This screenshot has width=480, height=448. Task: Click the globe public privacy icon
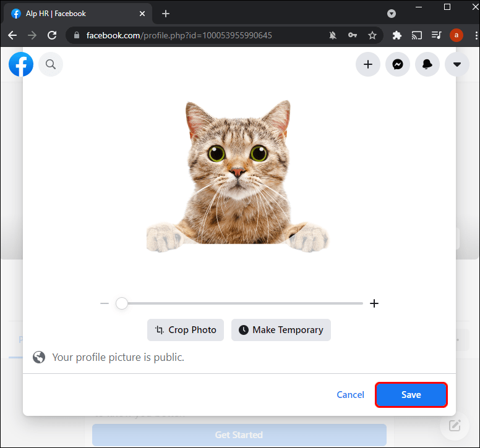click(39, 357)
